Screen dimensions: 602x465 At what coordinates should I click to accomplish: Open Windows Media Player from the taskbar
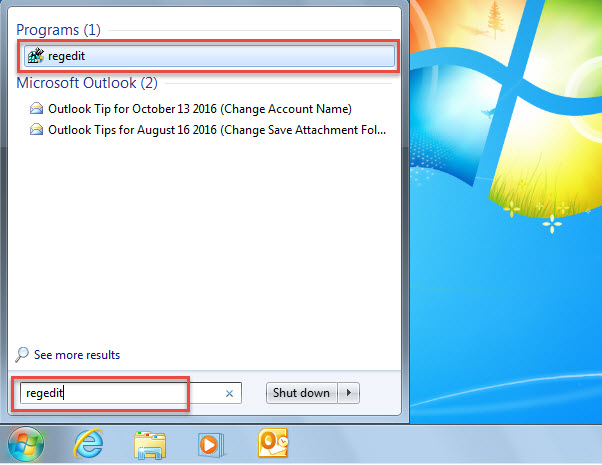coord(211,445)
